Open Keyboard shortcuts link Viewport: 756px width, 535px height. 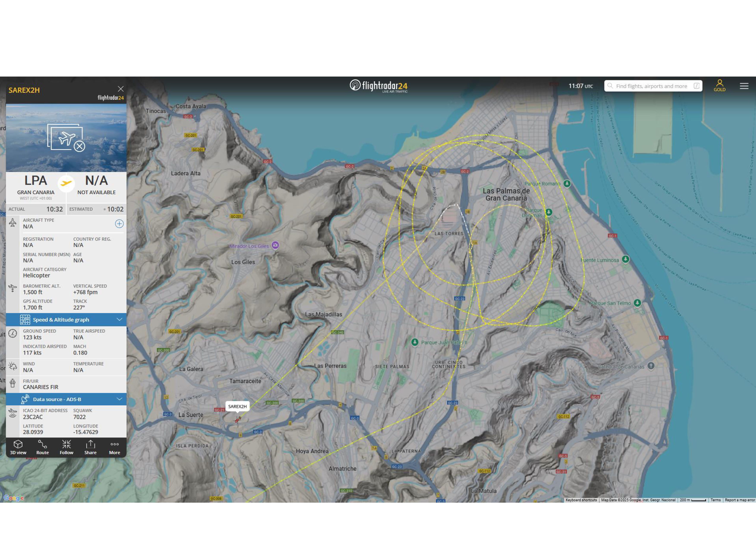[581, 500]
